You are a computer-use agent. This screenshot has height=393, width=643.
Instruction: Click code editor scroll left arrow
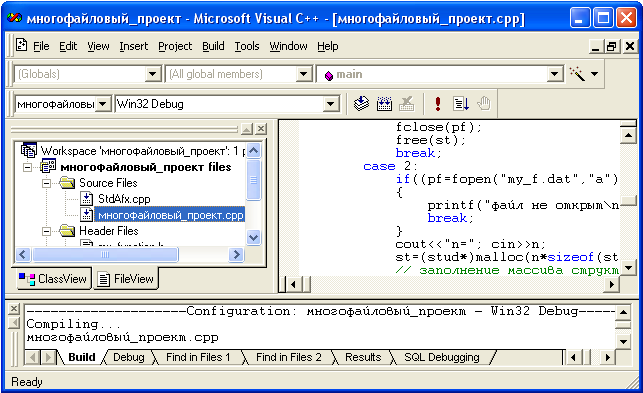[x=293, y=284]
